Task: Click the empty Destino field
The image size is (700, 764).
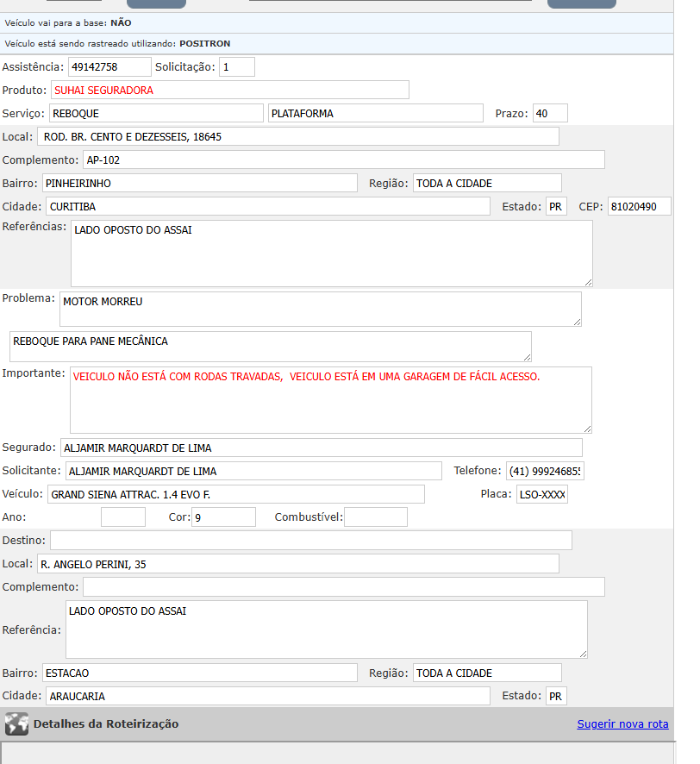Action: pyautogui.click(x=311, y=541)
